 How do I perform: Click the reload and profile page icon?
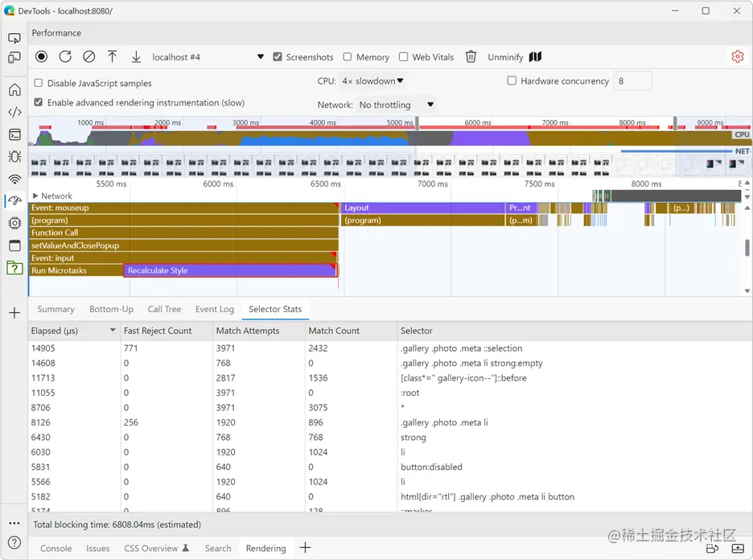click(x=65, y=56)
